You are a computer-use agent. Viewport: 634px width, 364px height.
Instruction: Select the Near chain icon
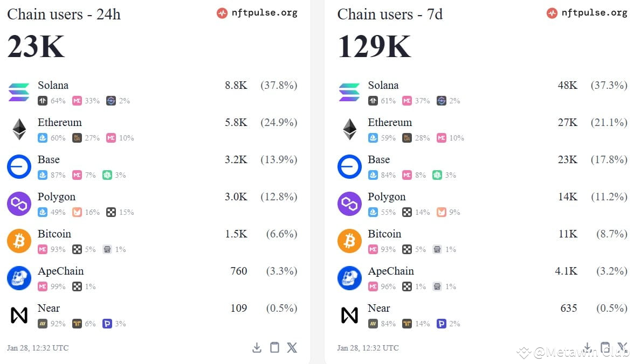(19, 315)
